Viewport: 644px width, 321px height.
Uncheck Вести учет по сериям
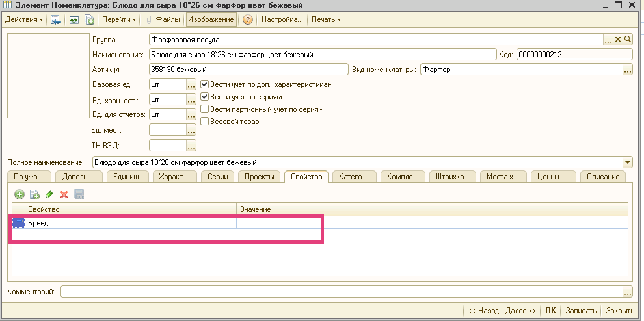205,97
